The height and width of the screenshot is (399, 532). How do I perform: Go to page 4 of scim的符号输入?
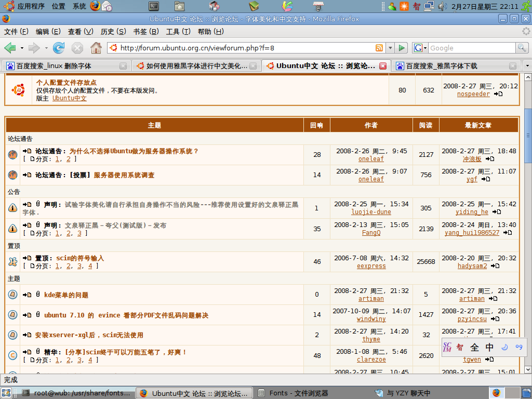click(x=90, y=266)
